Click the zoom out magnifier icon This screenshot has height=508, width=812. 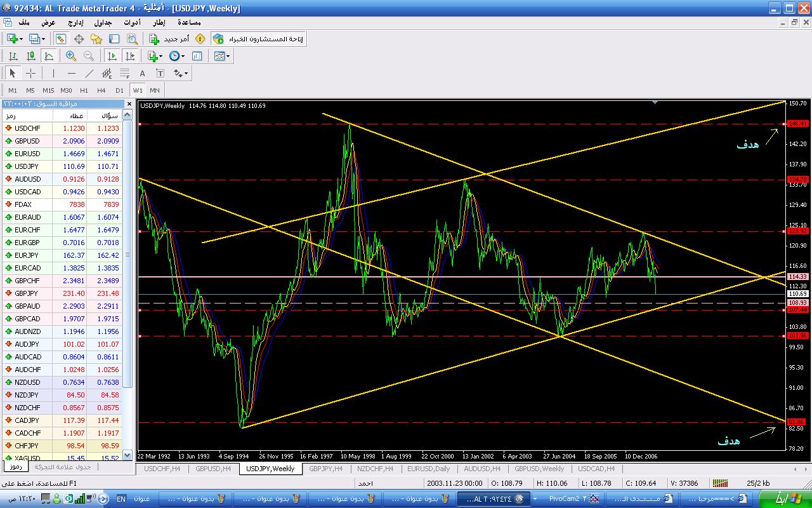(89, 56)
